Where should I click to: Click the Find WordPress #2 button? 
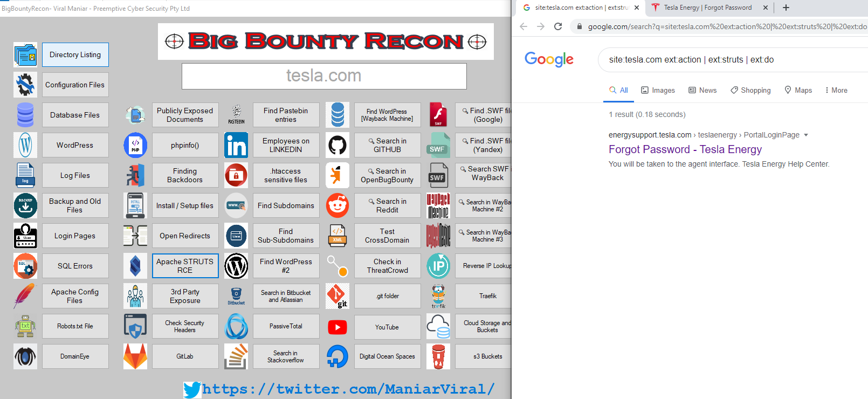tap(286, 266)
